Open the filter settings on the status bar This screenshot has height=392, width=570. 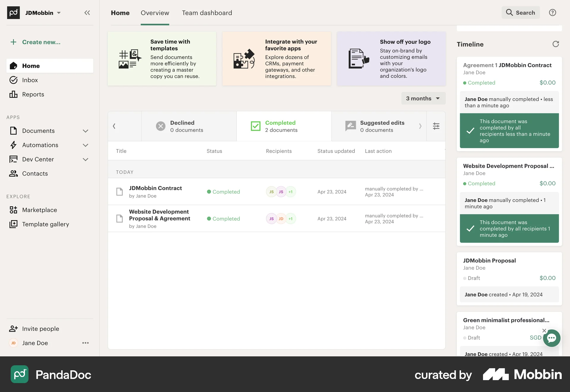click(436, 126)
